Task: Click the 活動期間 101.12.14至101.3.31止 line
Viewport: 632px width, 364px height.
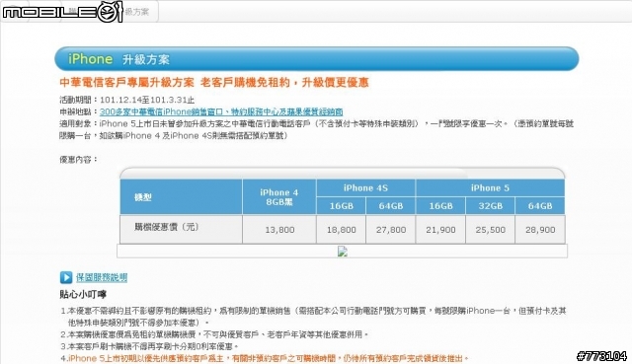Action: click(x=127, y=100)
